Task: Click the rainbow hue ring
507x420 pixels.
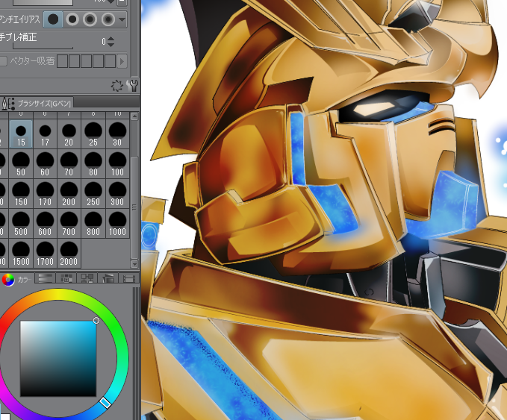Action: click(x=58, y=295)
